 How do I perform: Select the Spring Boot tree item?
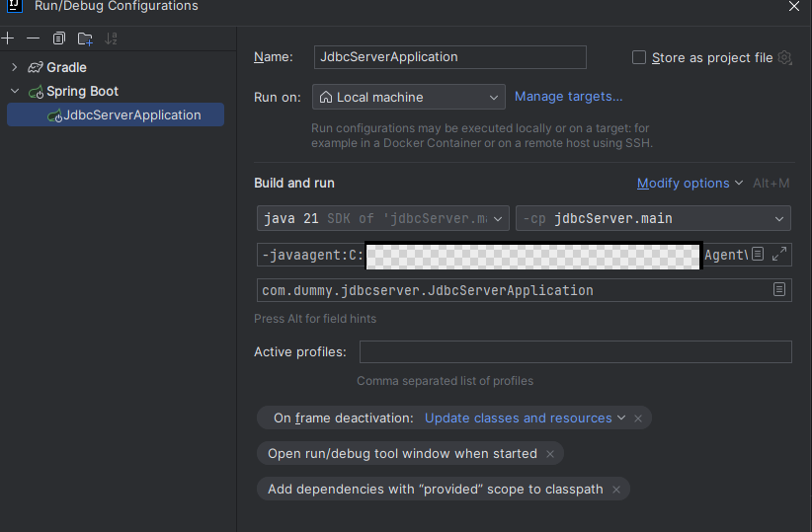click(x=82, y=91)
